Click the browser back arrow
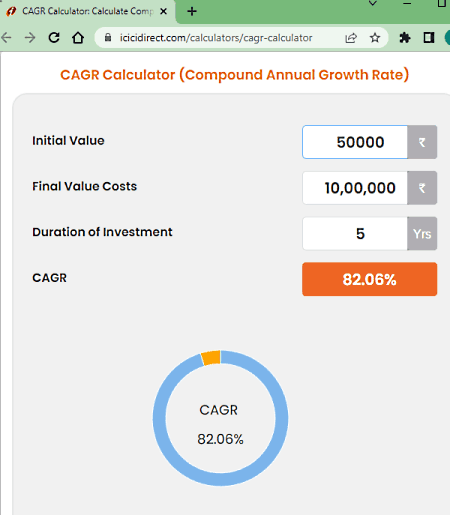Screen dimensions: 450x515 [6, 38]
